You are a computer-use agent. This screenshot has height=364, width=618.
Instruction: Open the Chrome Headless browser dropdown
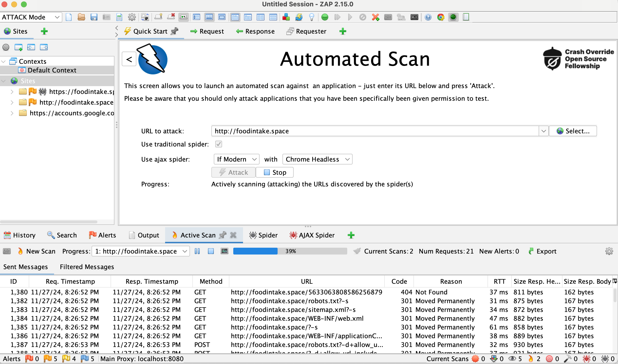coord(317,159)
